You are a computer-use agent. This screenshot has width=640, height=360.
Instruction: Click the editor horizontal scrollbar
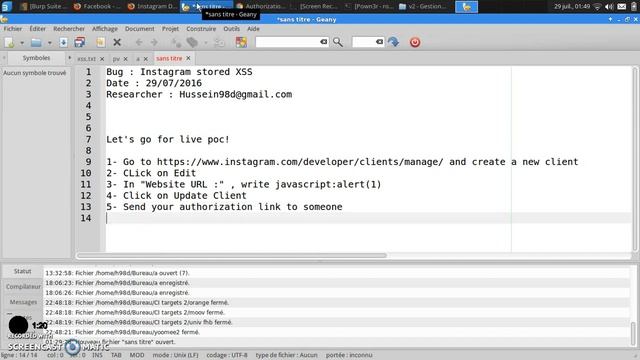tap(232, 256)
